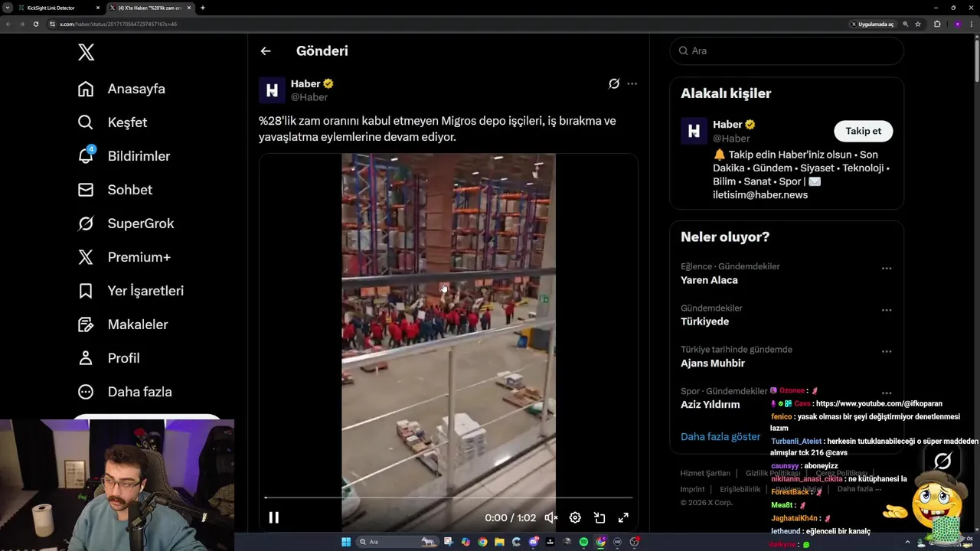Open Hizmet Şartları link
This screenshot has height=551, width=980.
(705, 473)
